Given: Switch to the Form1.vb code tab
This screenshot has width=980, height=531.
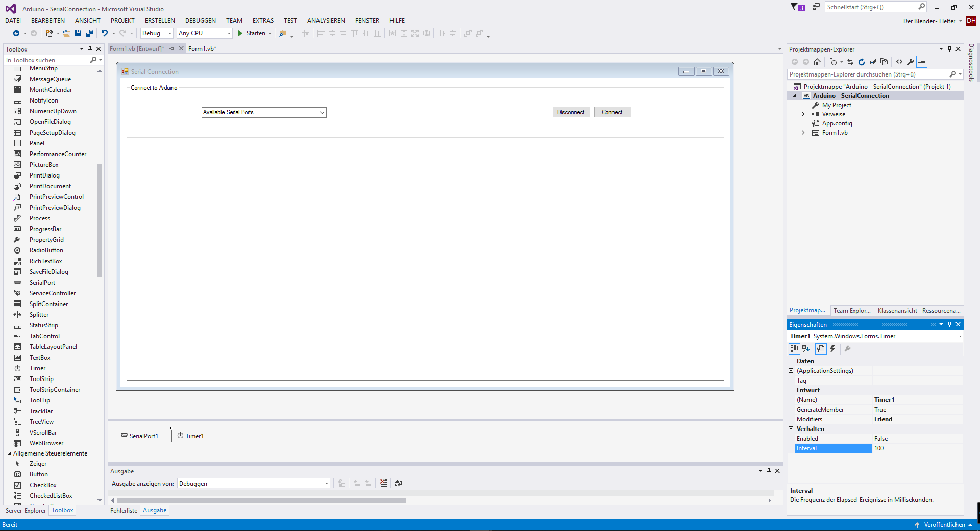Looking at the screenshot, I should point(202,49).
